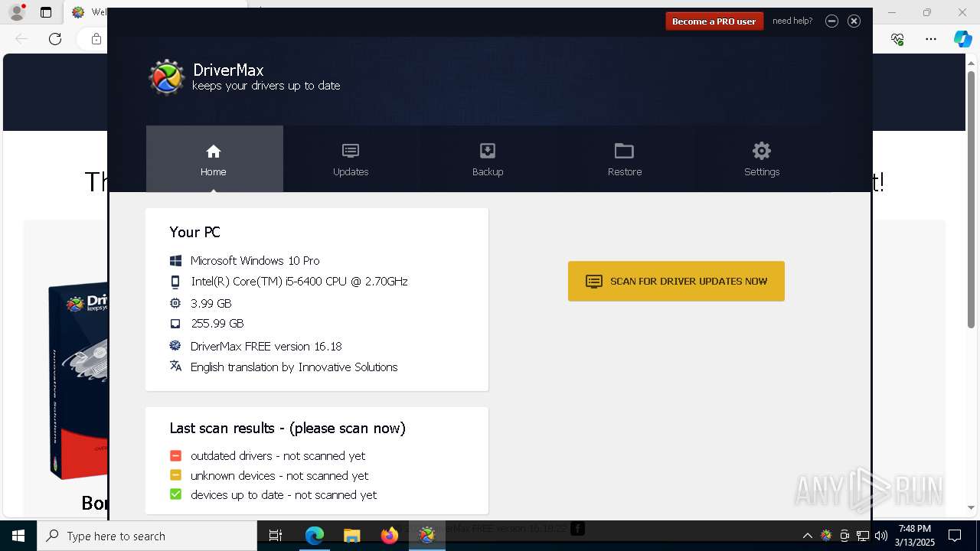Click the DriverMax box thumbnail on webpage
Viewport: 980px width, 551px height.
pyautogui.click(x=77, y=383)
